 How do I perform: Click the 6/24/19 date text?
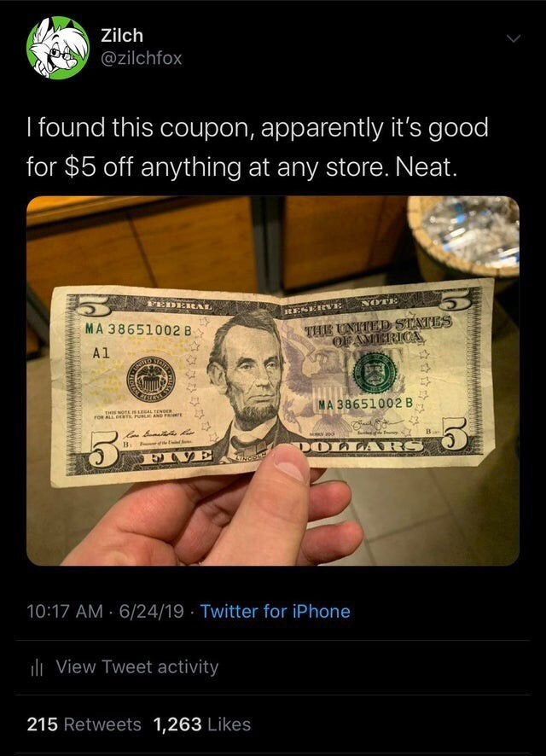[x=151, y=611]
